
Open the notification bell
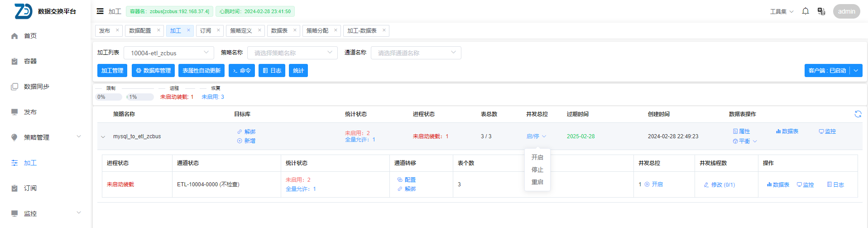pyautogui.click(x=806, y=11)
